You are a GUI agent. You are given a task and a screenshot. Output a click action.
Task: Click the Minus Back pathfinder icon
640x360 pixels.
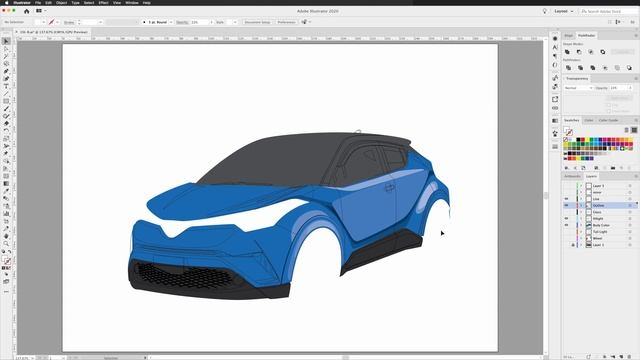[x=629, y=68]
